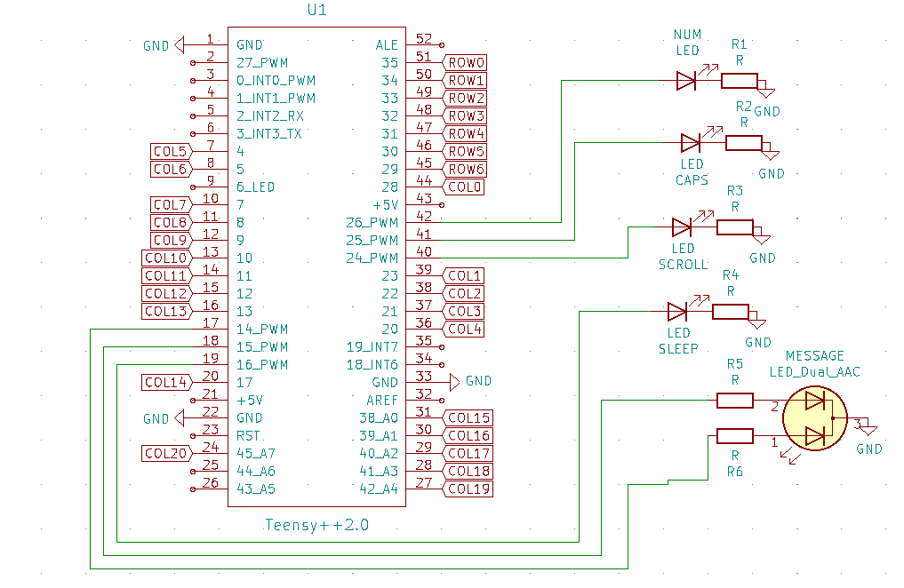This screenshot has height=588, width=904.
Task: Click resistor R6 symbol body
Action: [735, 435]
